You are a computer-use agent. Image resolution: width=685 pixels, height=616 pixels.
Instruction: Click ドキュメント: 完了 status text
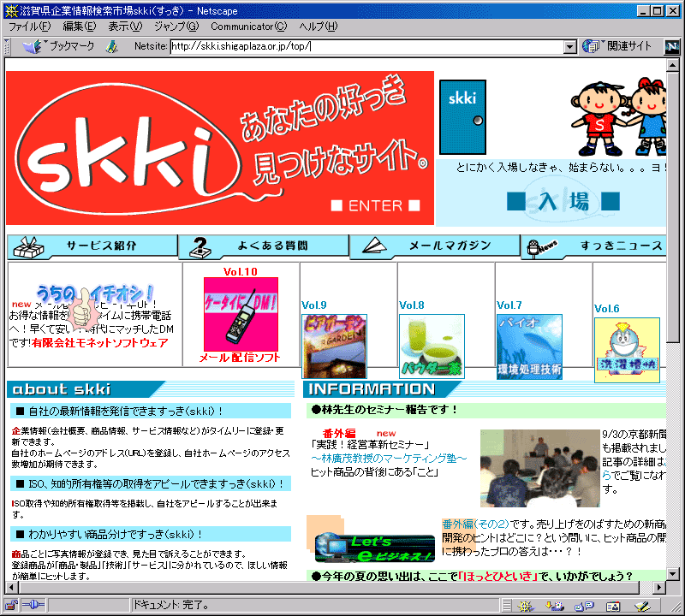170,606
